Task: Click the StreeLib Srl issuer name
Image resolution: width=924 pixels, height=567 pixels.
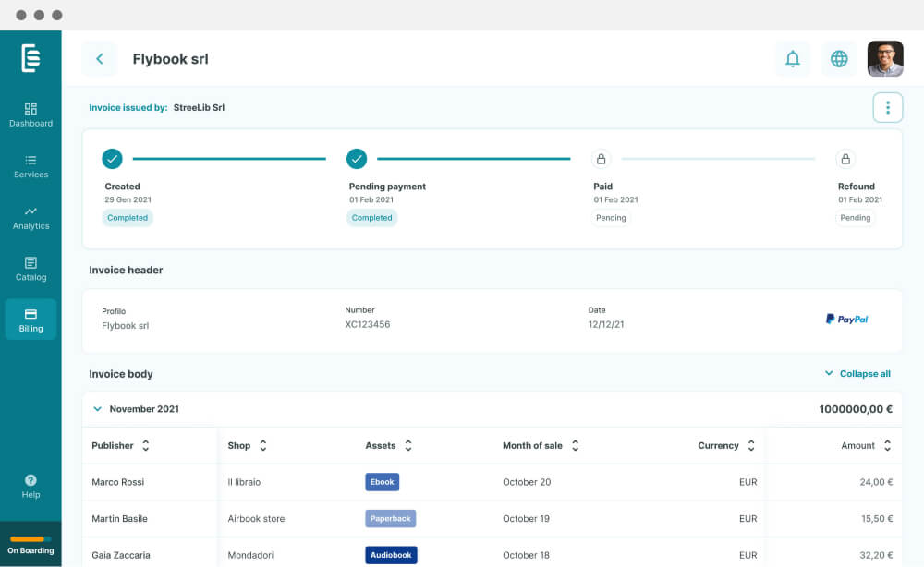Action: coord(200,108)
